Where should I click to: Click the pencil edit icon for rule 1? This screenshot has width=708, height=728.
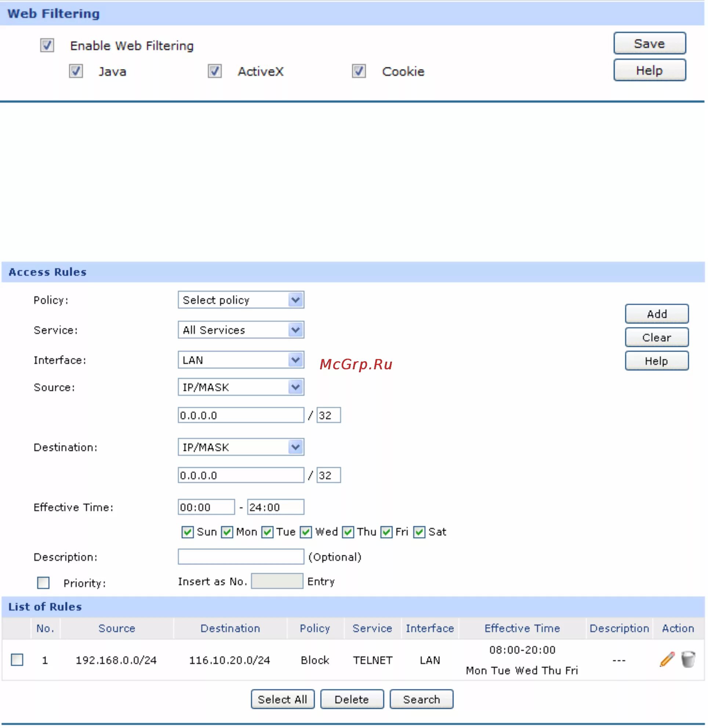(x=667, y=660)
